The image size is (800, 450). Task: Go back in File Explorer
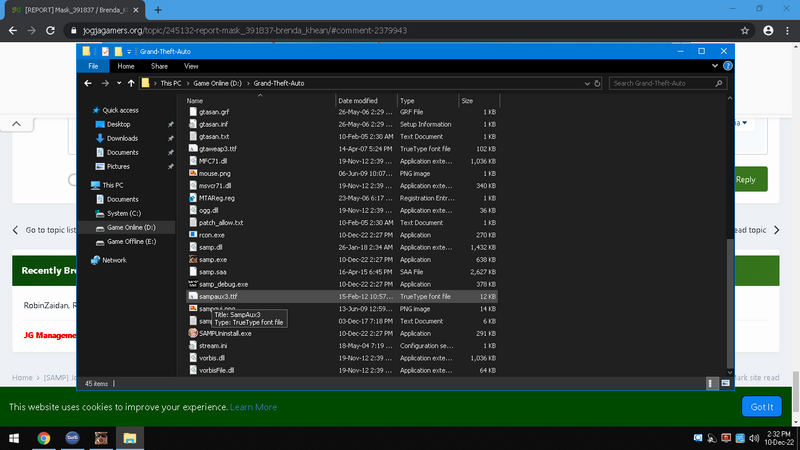[x=88, y=83]
